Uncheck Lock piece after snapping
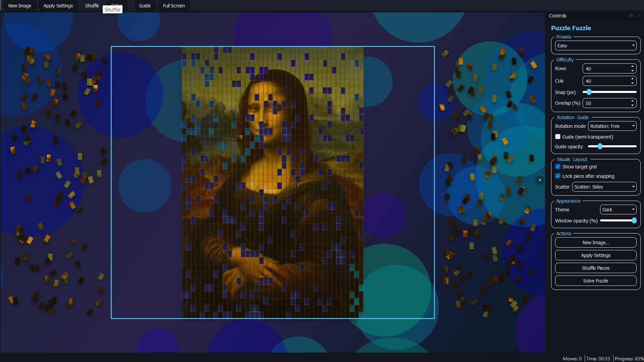Viewport: 644px width, 362px height. [x=558, y=176]
